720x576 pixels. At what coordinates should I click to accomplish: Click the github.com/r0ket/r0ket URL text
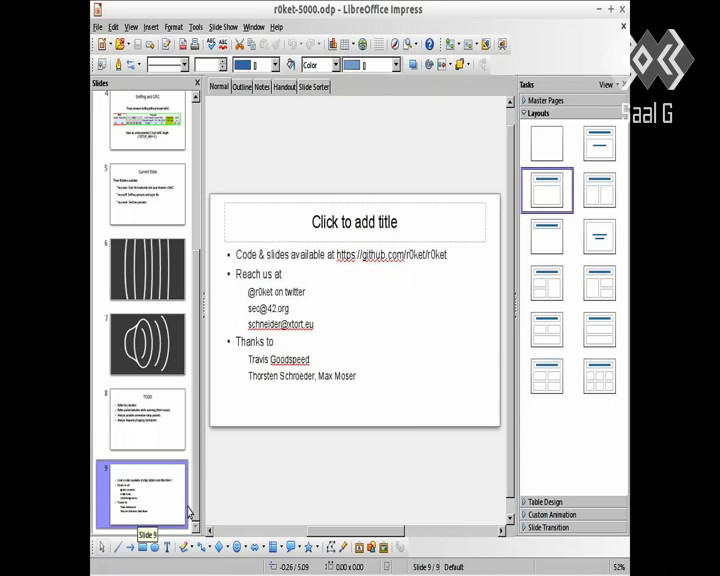[391, 254]
